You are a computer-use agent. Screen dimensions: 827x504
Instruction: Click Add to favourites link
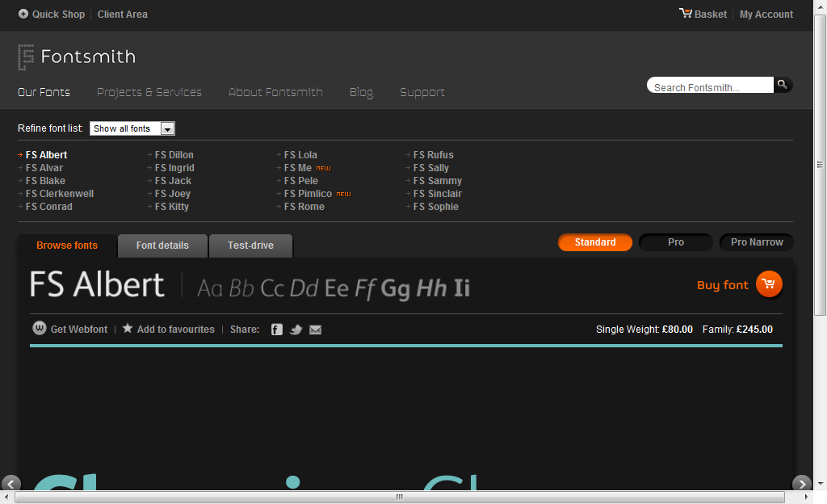pyautogui.click(x=175, y=330)
